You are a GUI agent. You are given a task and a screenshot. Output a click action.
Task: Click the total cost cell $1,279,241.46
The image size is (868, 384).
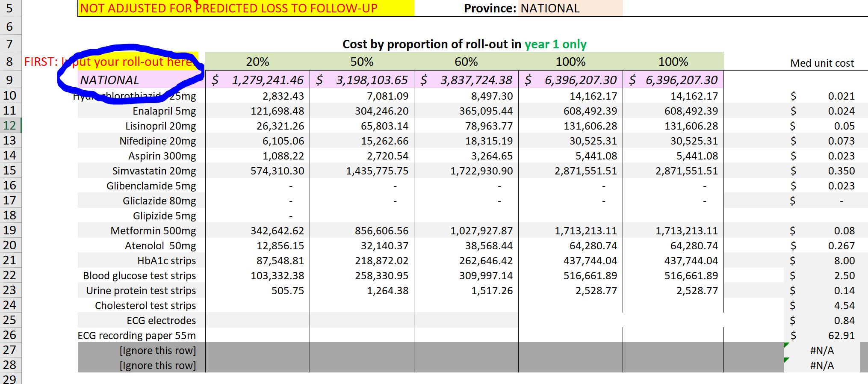(x=257, y=80)
